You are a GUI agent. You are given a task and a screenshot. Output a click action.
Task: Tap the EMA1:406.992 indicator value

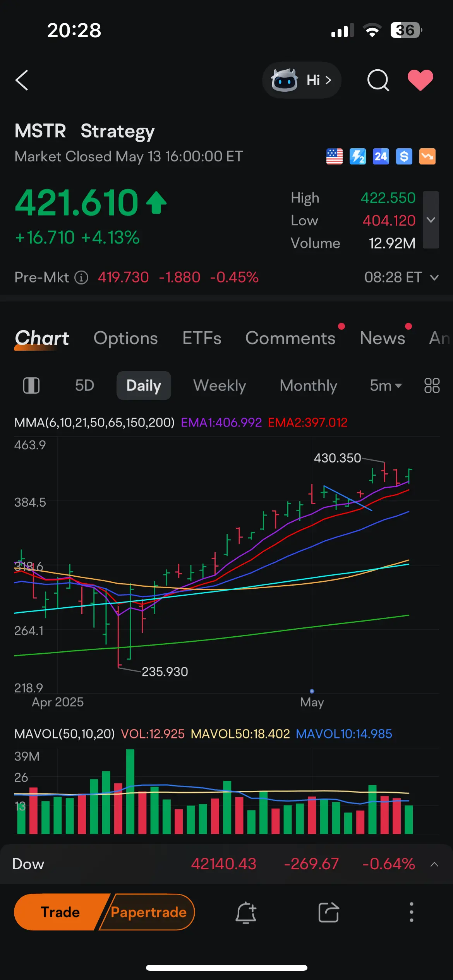pyautogui.click(x=221, y=422)
